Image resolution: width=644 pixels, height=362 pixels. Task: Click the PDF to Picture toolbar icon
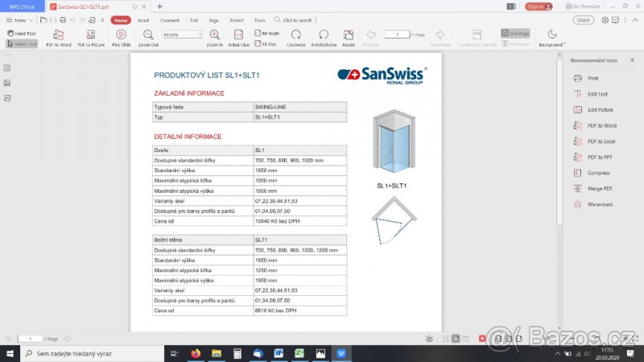pos(90,37)
